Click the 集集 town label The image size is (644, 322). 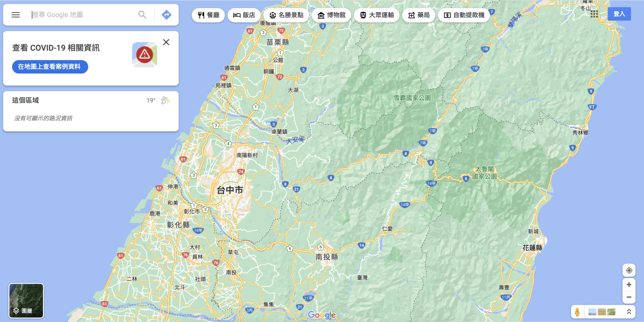coord(269,304)
